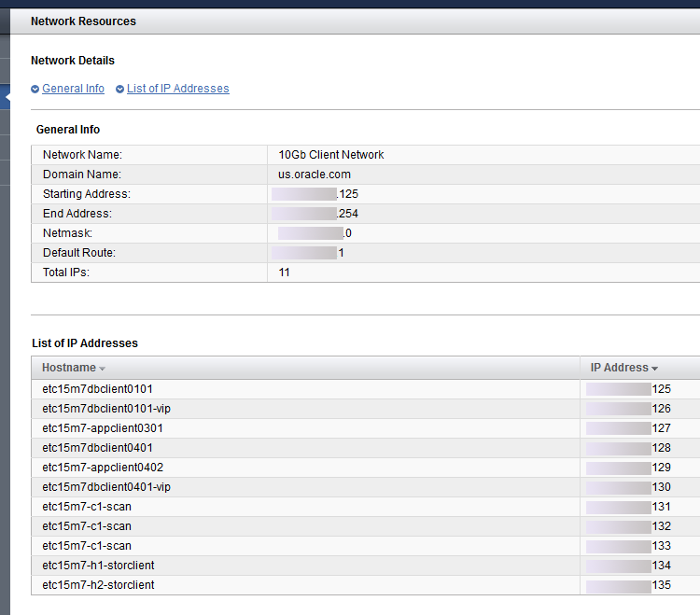This screenshot has height=615, width=700.
Task: Click the Default Route label
Action: (x=79, y=253)
